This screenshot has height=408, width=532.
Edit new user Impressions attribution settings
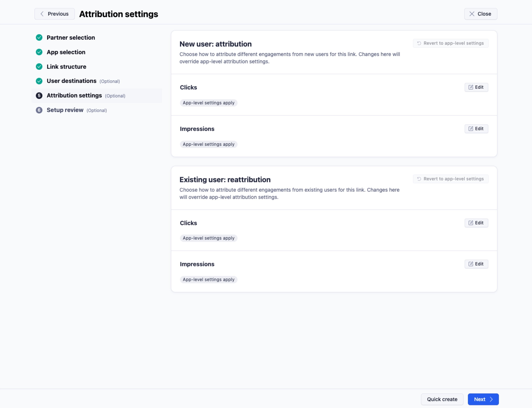[476, 129]
